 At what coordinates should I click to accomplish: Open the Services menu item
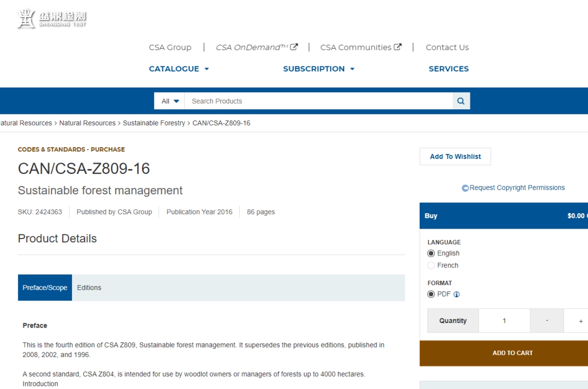click(x=448, y=69)
